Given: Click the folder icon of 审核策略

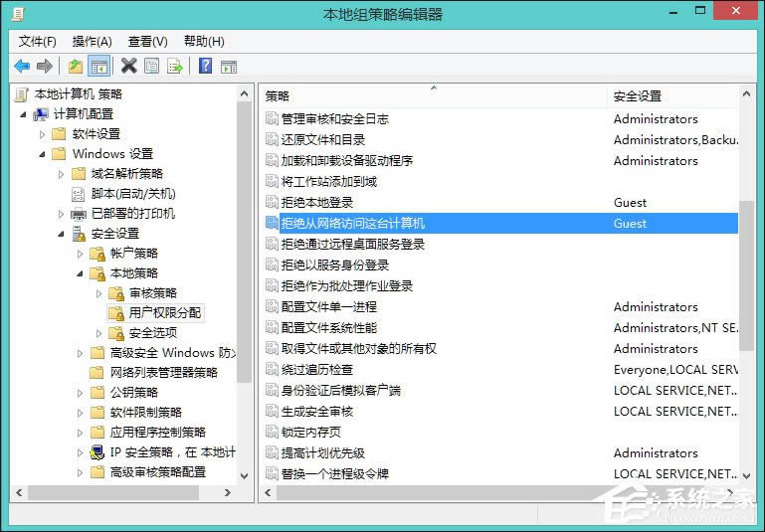Looking at the screenshot, I should (116, 293).
